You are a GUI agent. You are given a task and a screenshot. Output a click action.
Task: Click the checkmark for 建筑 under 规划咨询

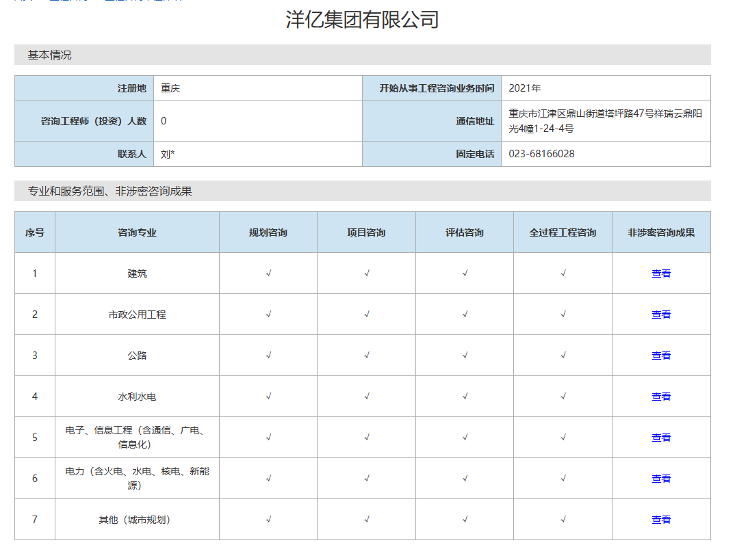(x=268, y=273)
